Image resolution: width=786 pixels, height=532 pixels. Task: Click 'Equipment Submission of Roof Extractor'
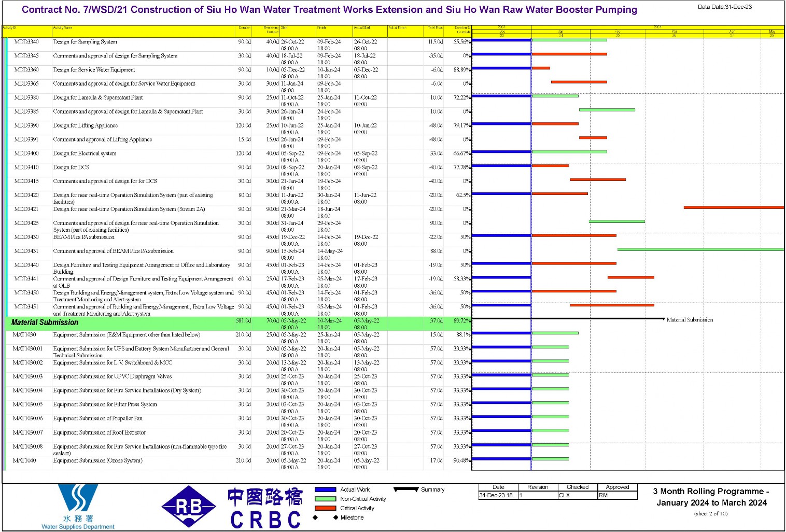tap(99, 432)
